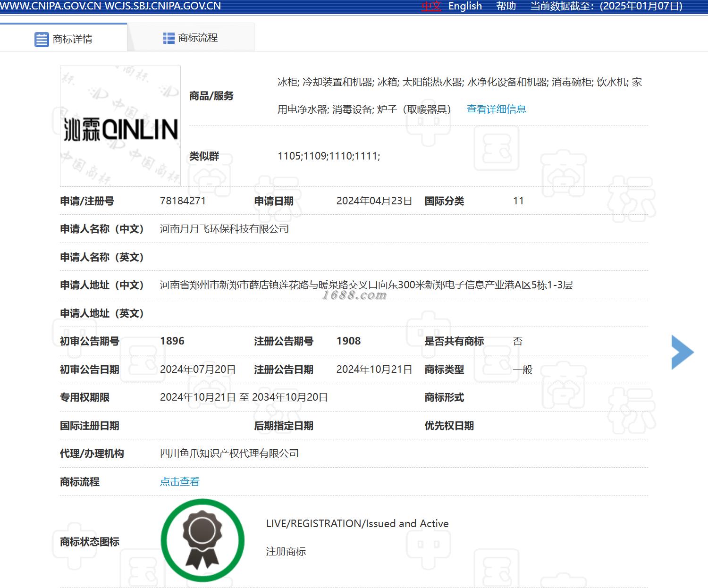This screenshot has width=708, height=588.
Task: Click the 优先权日期 label
Action: click(x=449, y=426)
